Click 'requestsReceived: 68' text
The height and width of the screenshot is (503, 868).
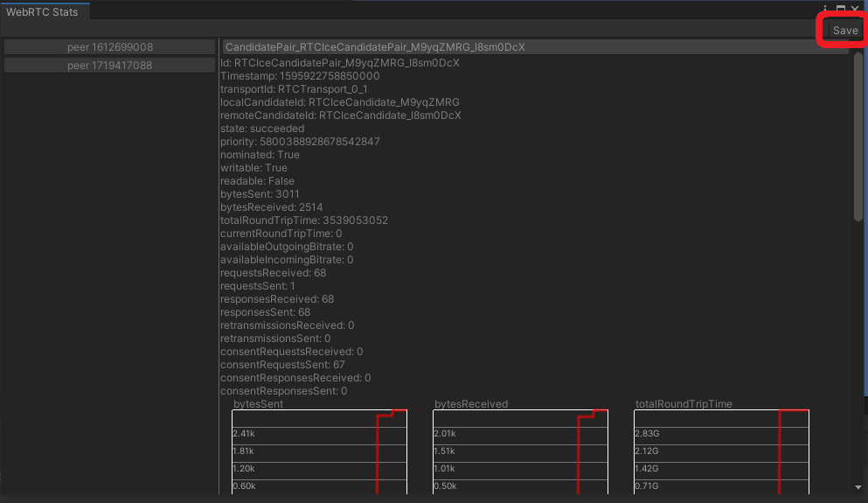coord(273,273)
